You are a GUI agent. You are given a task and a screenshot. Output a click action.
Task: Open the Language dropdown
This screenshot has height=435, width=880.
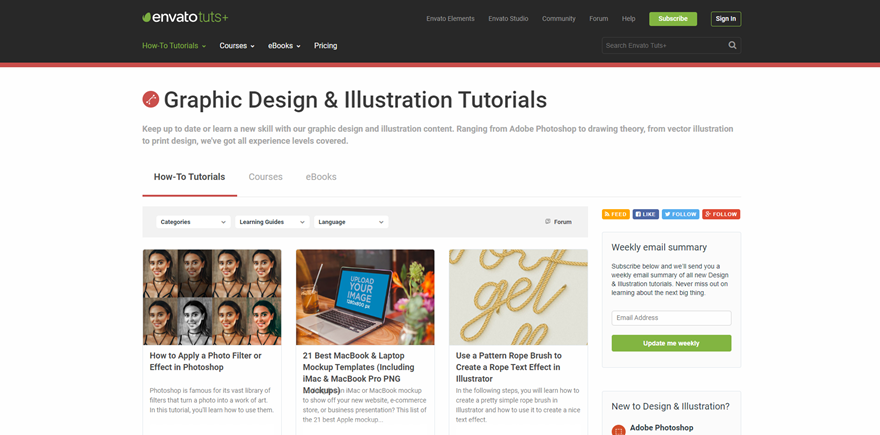[x=351, y=222]
